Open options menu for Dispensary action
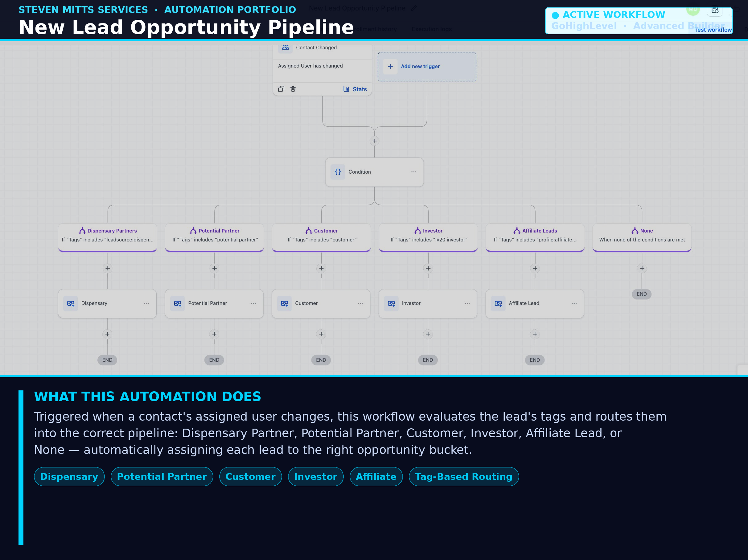Image resolution: width=748 pixels, height=560 pixels. (x=146, y=303)
